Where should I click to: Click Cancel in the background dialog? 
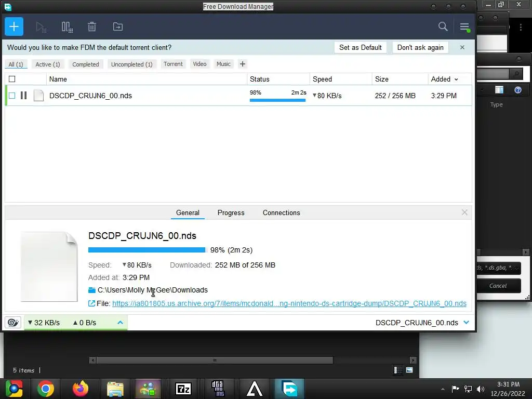pos(498,286)
